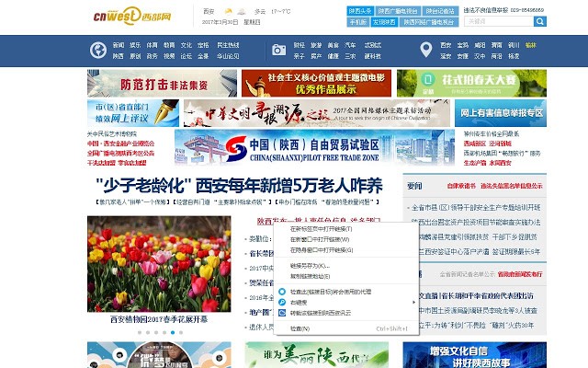Open 在隐身窗口中打开链接 option
Image resolution: width=588 pixels, height=368 pixels.
[x=322, y=249]
